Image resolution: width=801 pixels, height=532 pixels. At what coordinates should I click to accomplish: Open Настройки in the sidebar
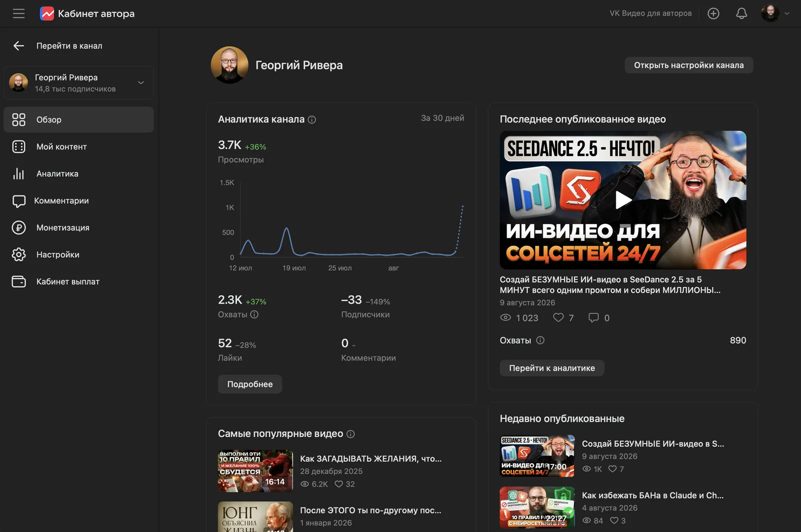click(x=79, y=255)
